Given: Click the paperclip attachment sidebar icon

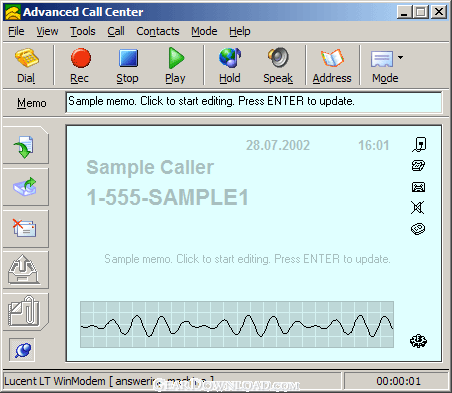Looking at the screenshot, I should pos(24,311).
